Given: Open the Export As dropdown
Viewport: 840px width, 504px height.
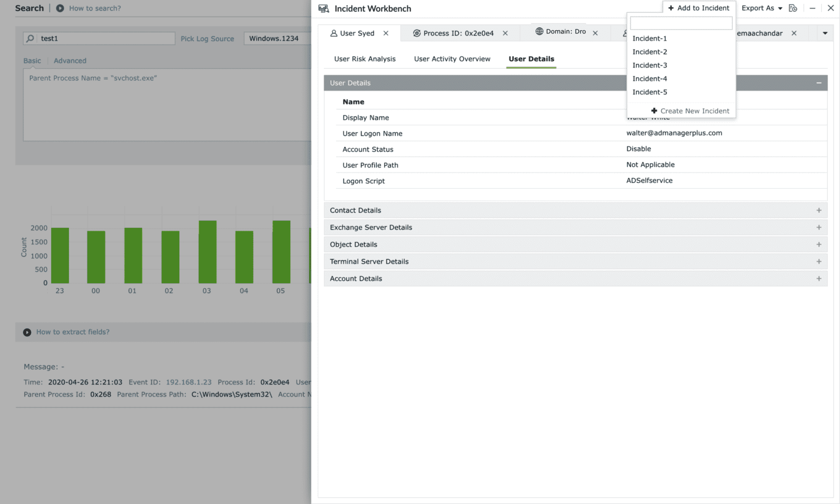Looking at the screenshot, I should [x=761, y=8].
